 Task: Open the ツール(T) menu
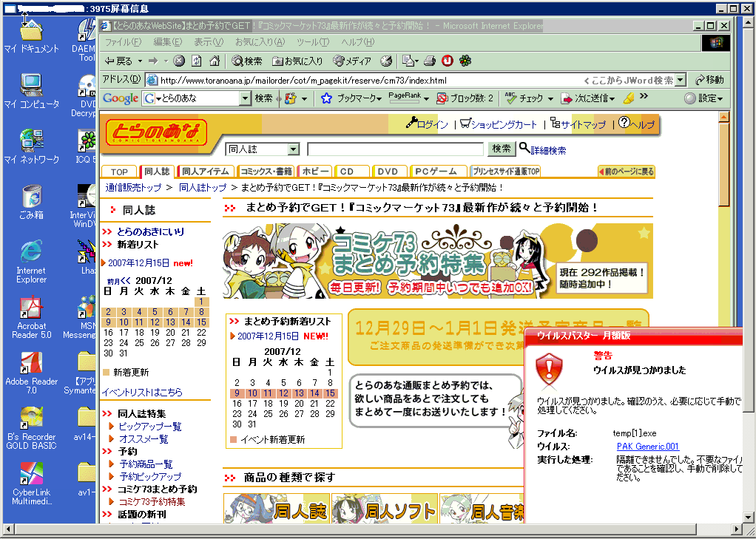click(x=313, y=42)
